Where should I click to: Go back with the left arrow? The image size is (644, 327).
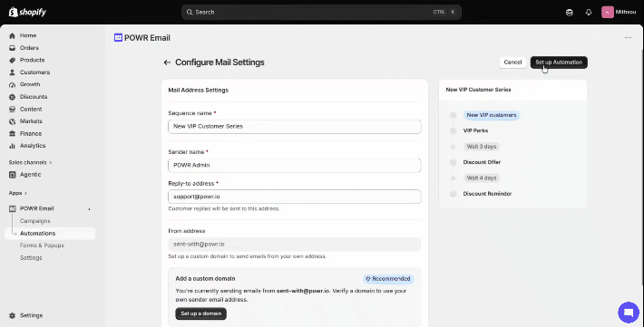click(x=167, y=63)
